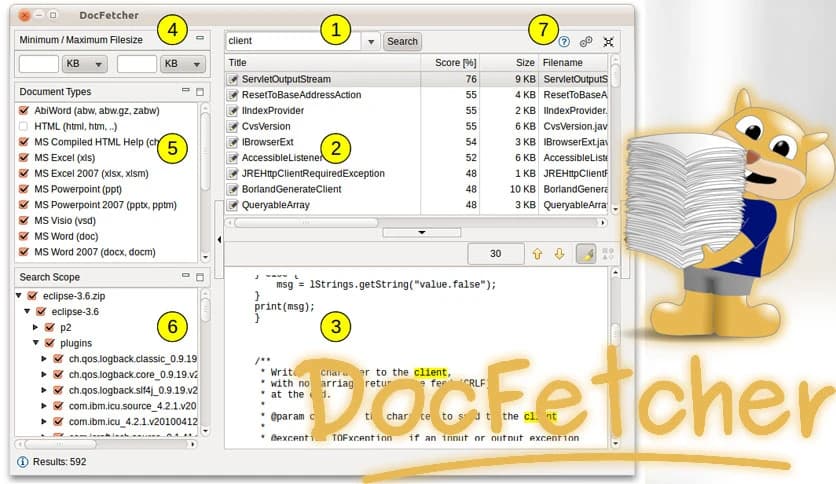Open preferences via the tools icon
The height and width of the screenshot is (484, 836).
coord(608,42)
